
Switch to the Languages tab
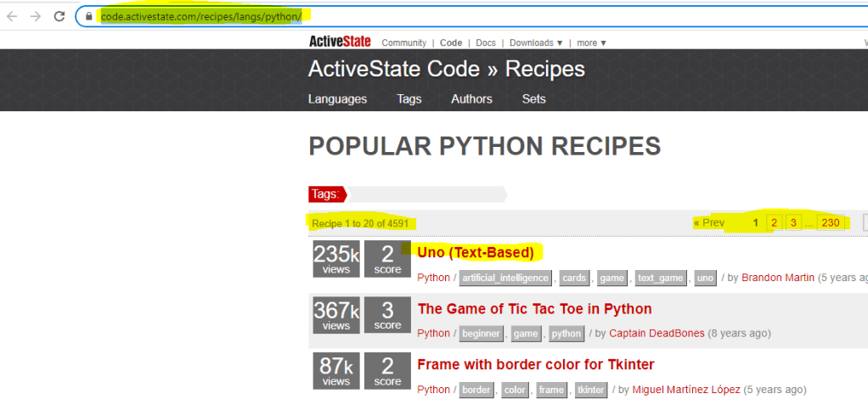(337, 98)
